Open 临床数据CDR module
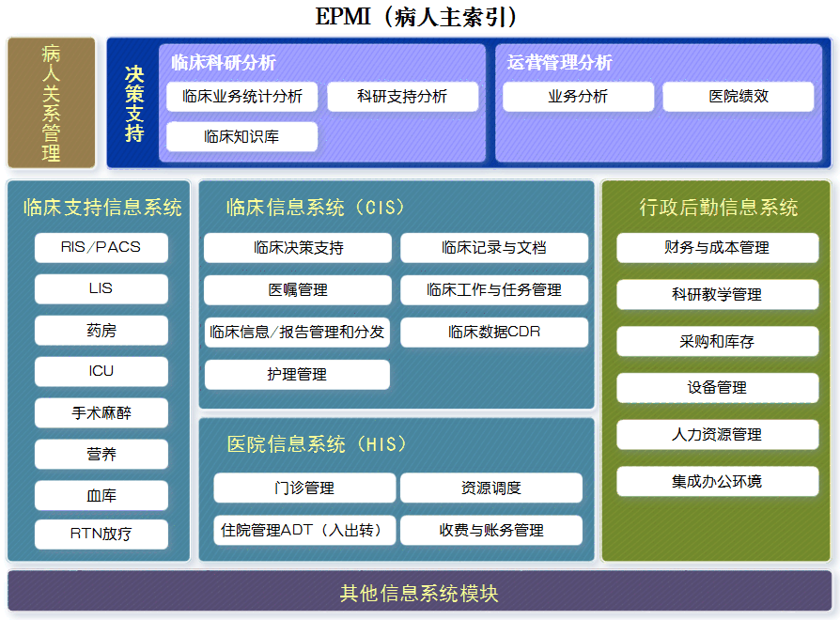The width and height of the screenshot is (840, 620). point(494,333)
